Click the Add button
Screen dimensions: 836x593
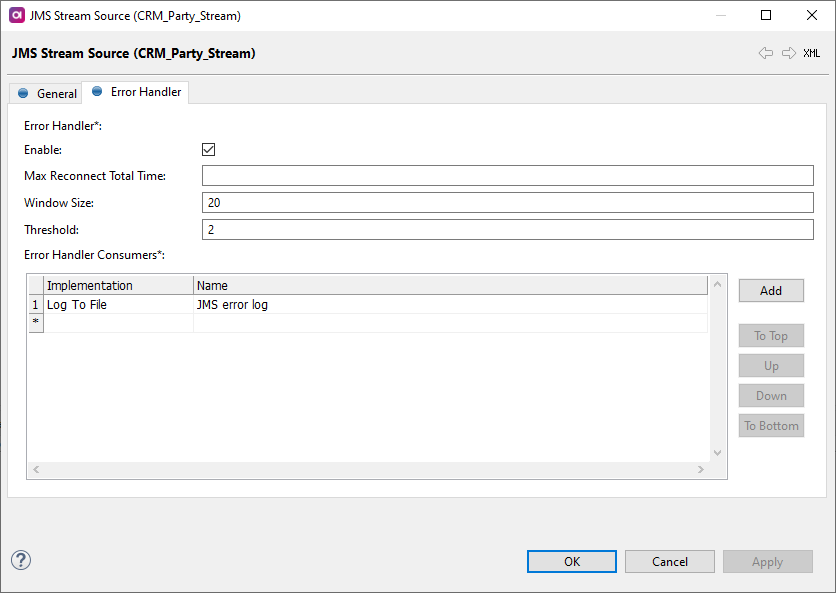click(x=771, y=290)
